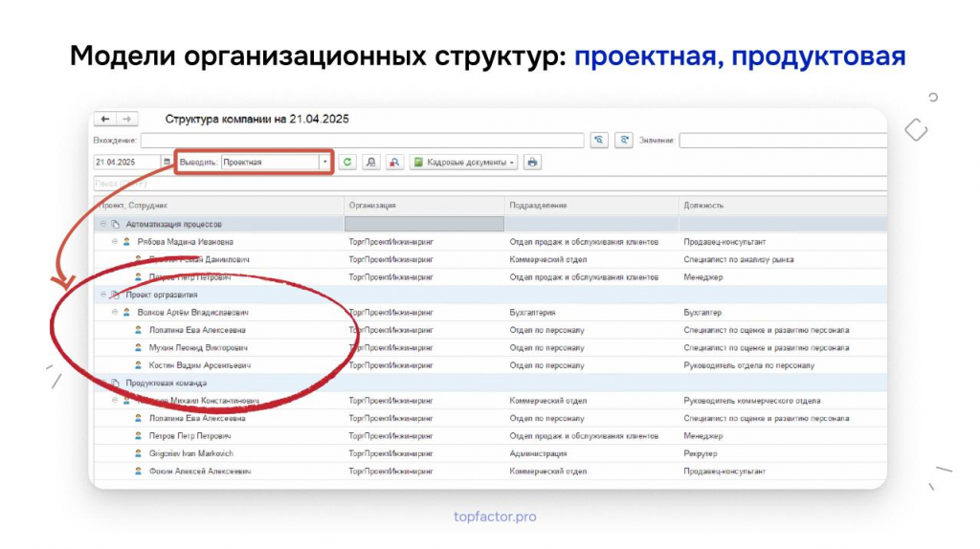
Task: Open the calendar picker beside date 21.04.2025
Action: click(x=167, y=163)
